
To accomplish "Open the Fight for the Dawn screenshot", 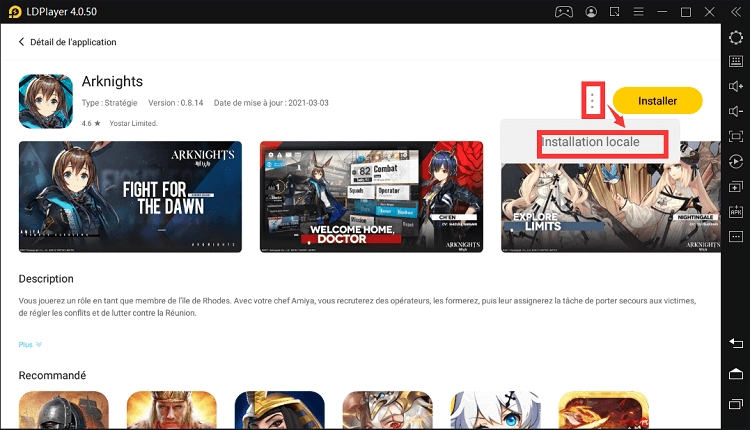I will tap(130, 197).
